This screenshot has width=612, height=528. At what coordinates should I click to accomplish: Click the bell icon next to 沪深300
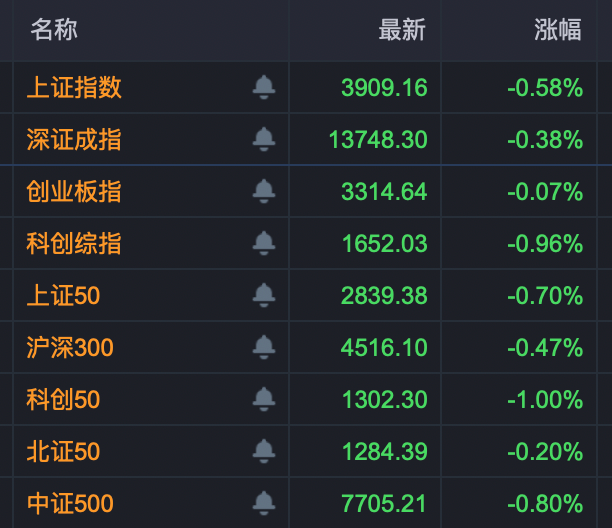point(264,347)
